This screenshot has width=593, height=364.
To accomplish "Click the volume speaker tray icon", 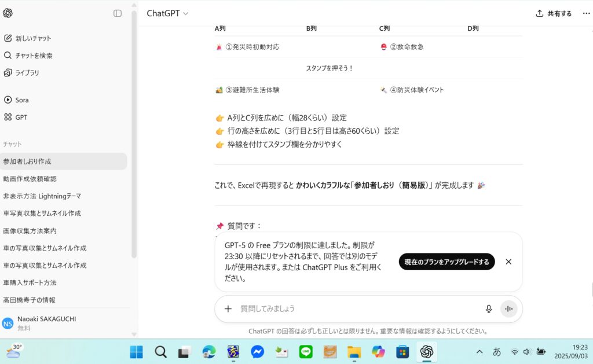I will coord(527,352).
